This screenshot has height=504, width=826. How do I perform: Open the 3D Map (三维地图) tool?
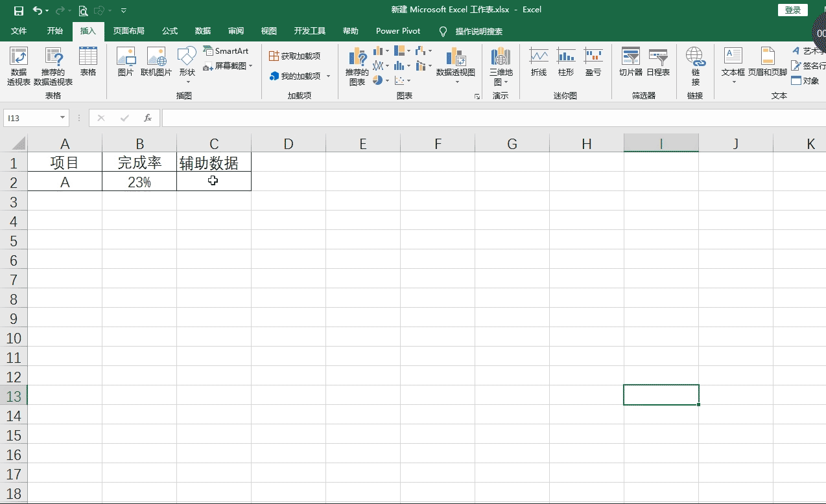pyautogui.click(x=501, y=66)
